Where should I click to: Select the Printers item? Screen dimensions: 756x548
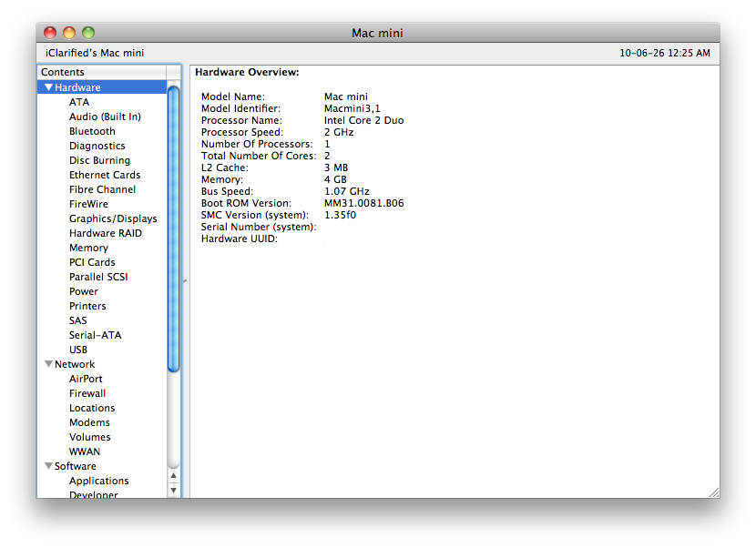tap(87, 306)
